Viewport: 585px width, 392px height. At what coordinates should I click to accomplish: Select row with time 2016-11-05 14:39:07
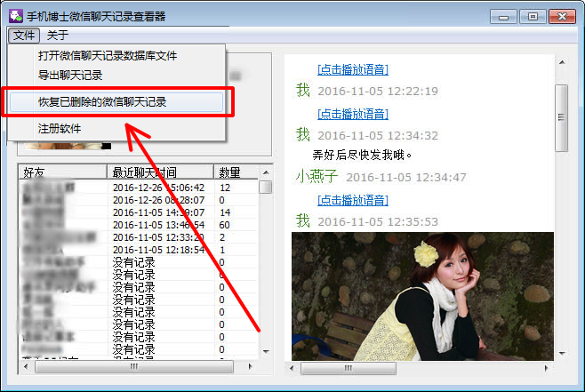point(139,212)
